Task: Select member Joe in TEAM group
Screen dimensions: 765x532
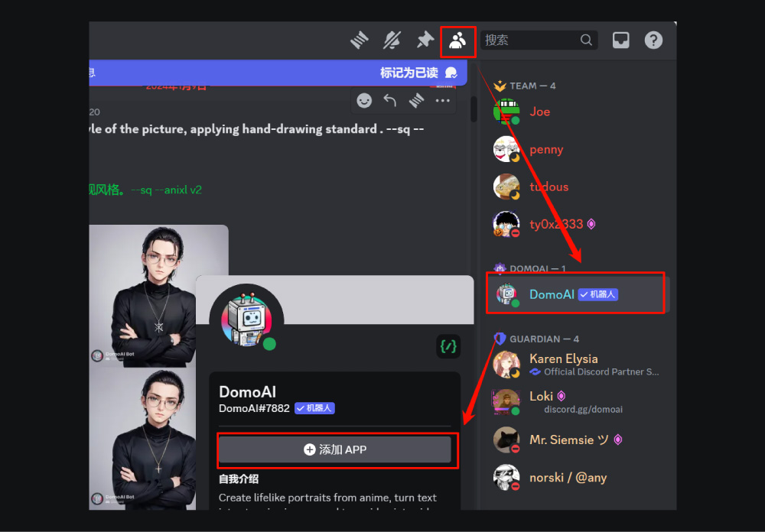Action: click(539, 112)
